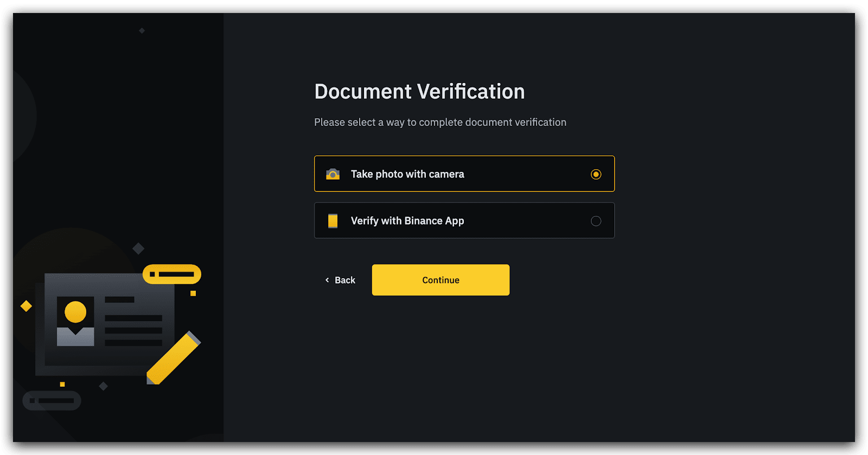Choose the "Take photo with camera" label text
Screen dimensions: 868x455
[x=407, y=174]
